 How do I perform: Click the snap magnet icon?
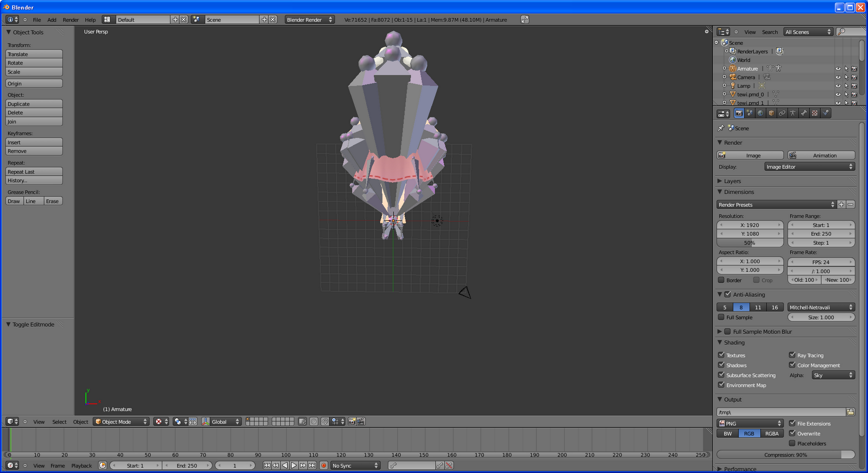pos(324,421)
